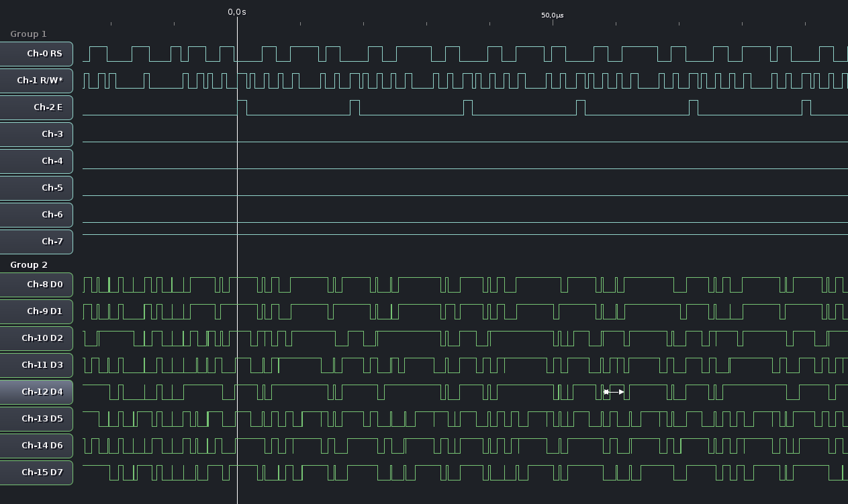
Task: Click the Ch-1 R/W* channel label
Action: point(37,81)
